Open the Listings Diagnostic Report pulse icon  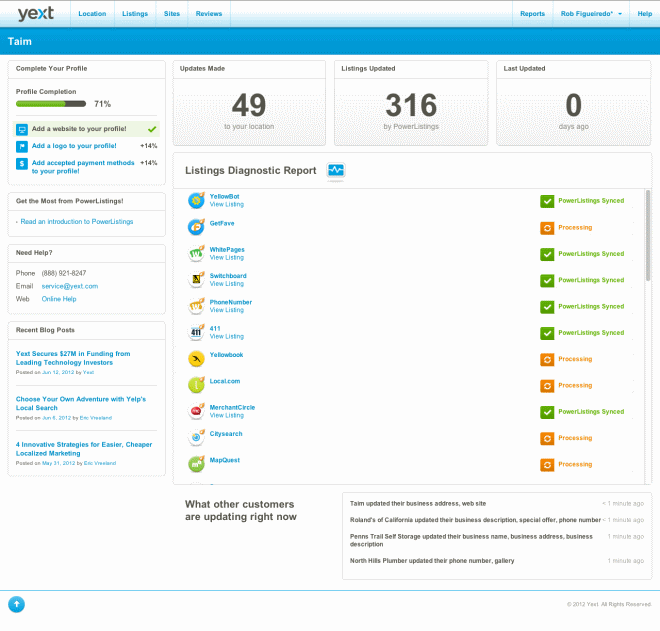tap(335, 170)
